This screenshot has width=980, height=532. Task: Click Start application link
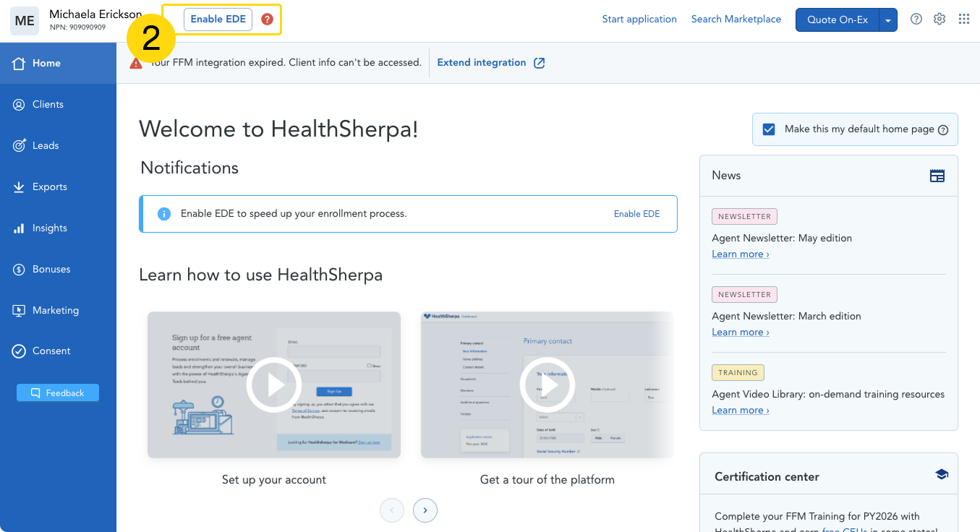tap(639, 20)
